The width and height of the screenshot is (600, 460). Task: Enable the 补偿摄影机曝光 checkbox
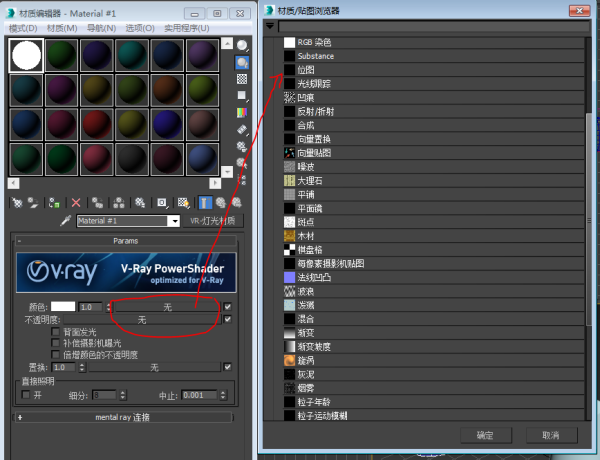click(55, 343)
